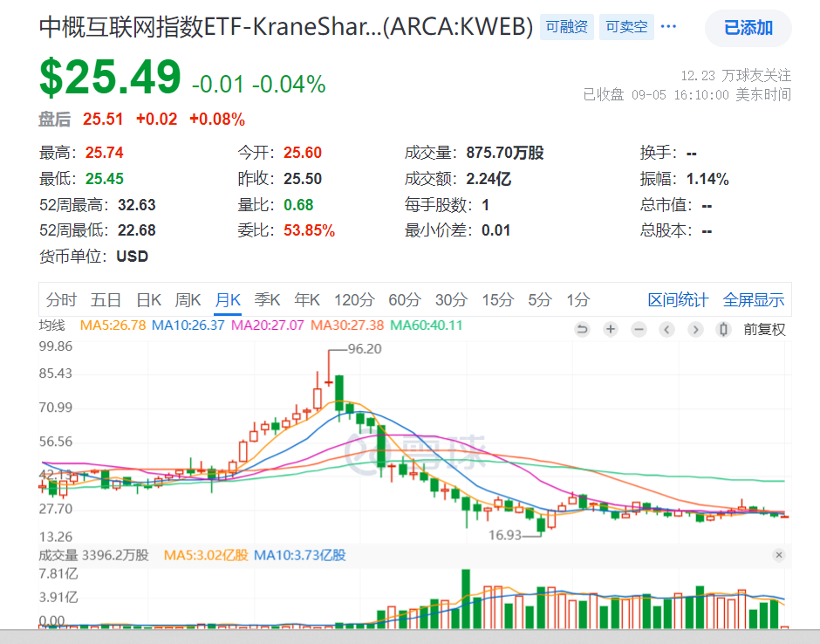Open the 前复权 adjustment dropdown

[764, 329]
